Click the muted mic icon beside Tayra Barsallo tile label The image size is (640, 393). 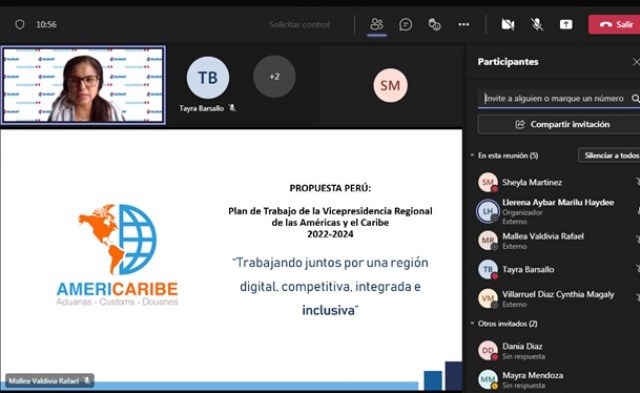point(232,108)
